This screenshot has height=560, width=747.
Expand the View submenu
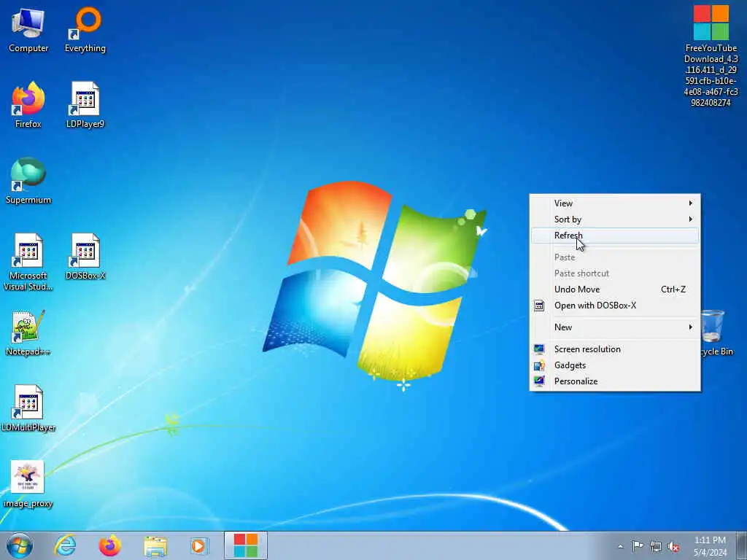tap(614, 203)
